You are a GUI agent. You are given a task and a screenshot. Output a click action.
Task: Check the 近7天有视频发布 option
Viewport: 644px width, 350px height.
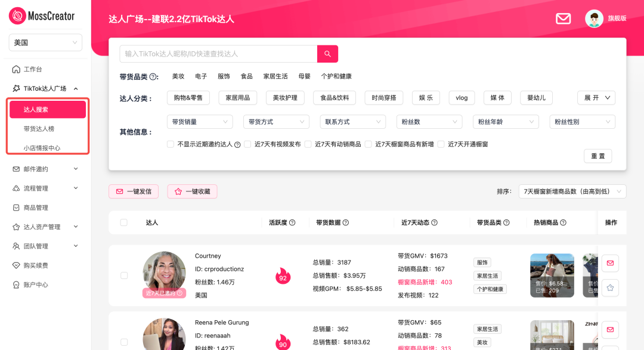click(x=247, y=144)
